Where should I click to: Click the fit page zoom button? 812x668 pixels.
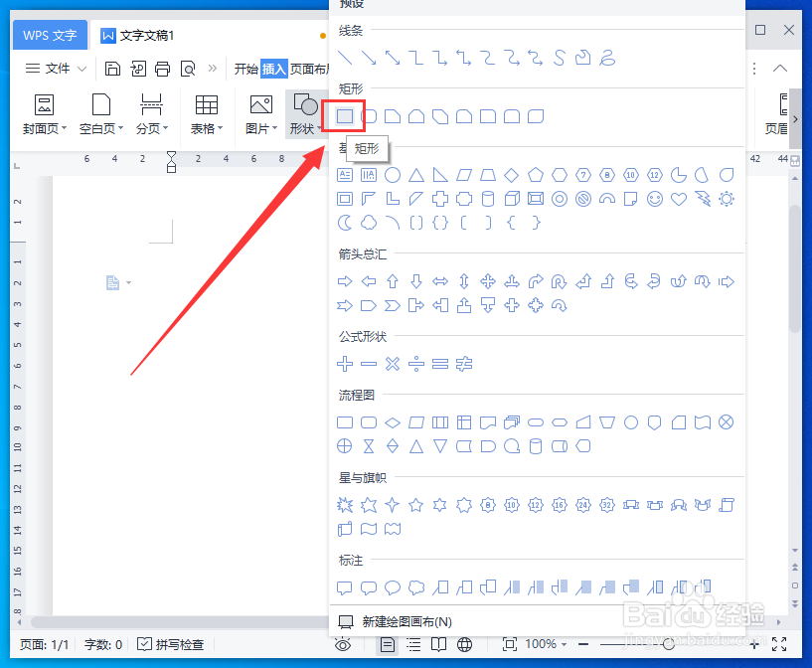point(510,644)
